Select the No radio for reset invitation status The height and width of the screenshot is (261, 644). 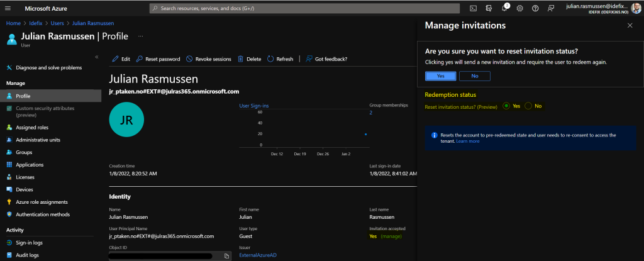click(528, 106)
